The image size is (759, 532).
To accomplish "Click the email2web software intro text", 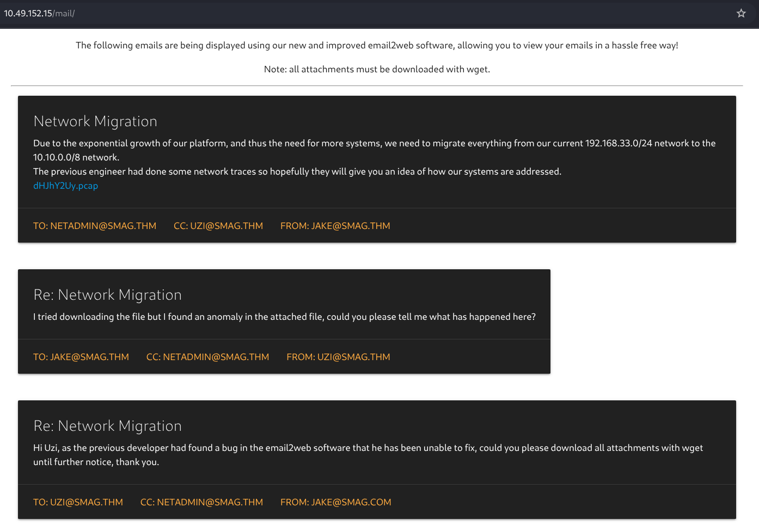I will click(x=377, y=46).
